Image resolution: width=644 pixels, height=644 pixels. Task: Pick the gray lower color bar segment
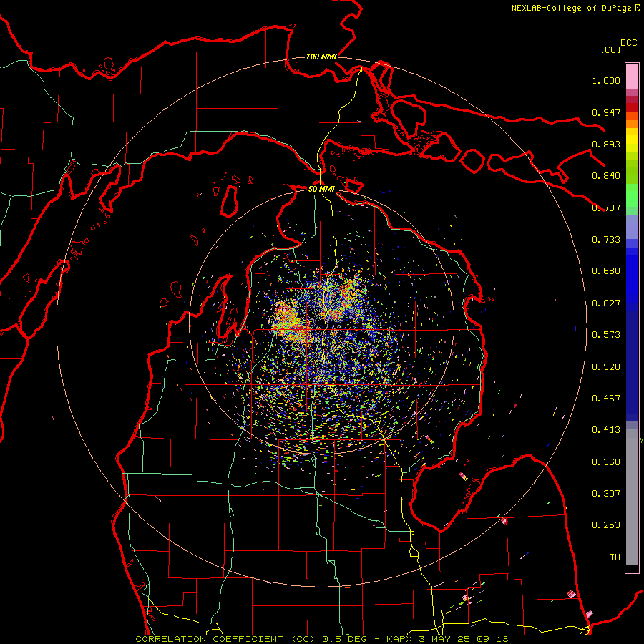(632, 497)
